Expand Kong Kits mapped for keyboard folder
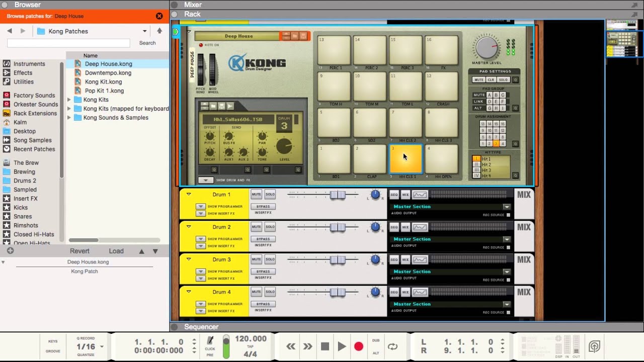Viewport: 644px width, 362px height. pyautogui.click(x=69, y=109)
